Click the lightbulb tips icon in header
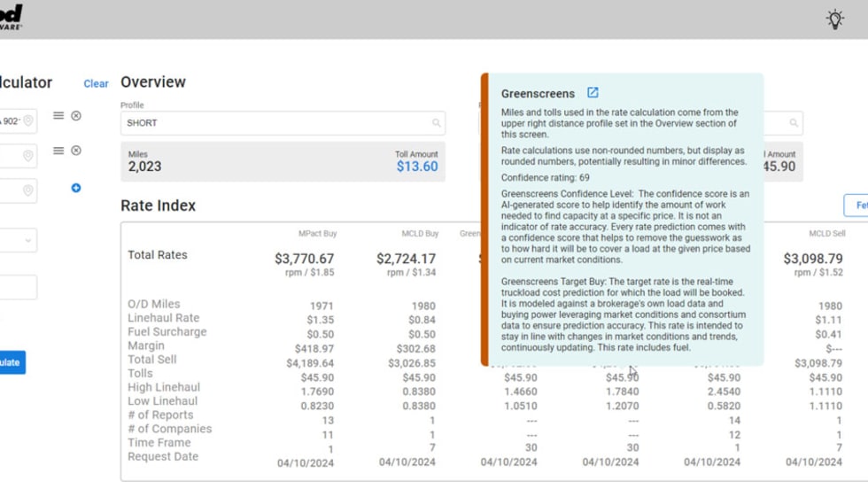 pos(834,19)
